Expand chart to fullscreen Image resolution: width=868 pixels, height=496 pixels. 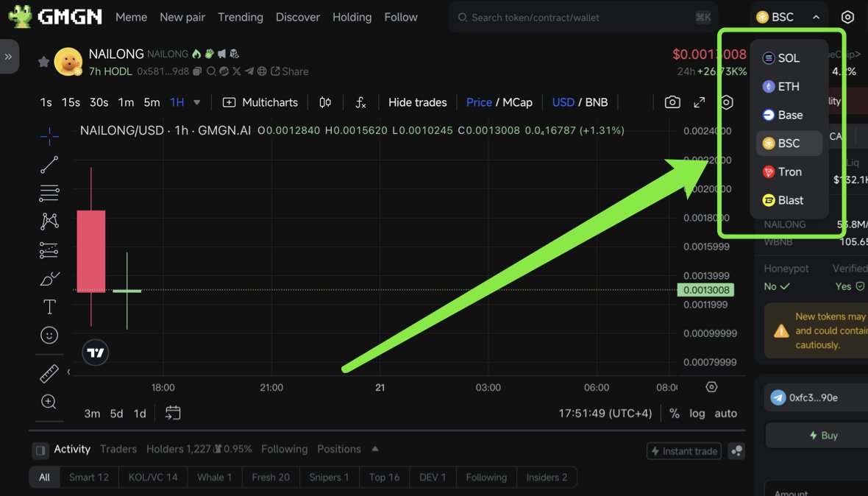pyautogui.click(x=700, y=102)
